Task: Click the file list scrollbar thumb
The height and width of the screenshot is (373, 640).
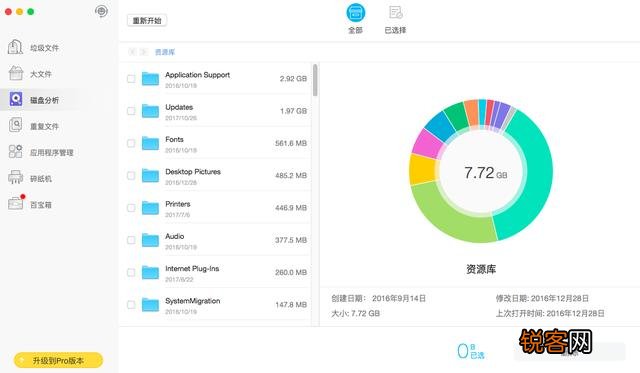Action: point(315,80)
